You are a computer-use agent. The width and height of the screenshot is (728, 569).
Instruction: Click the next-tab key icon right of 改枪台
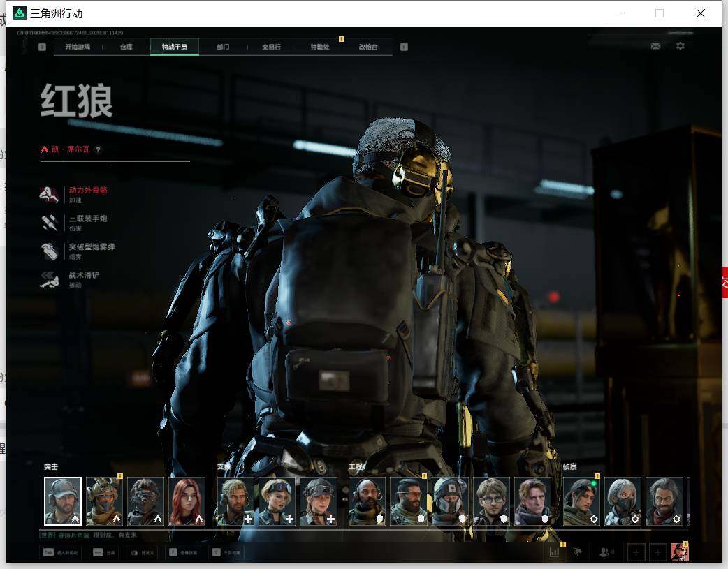click(404, 47)
